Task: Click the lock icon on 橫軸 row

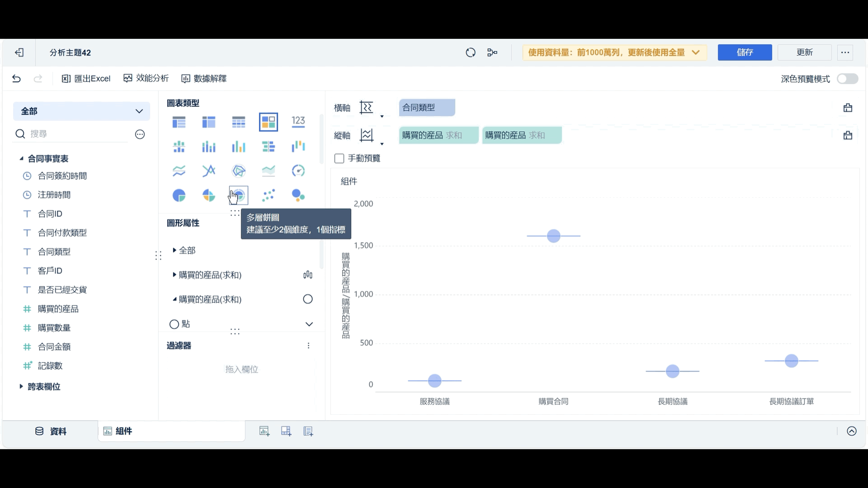Action: tap(848, 108)
